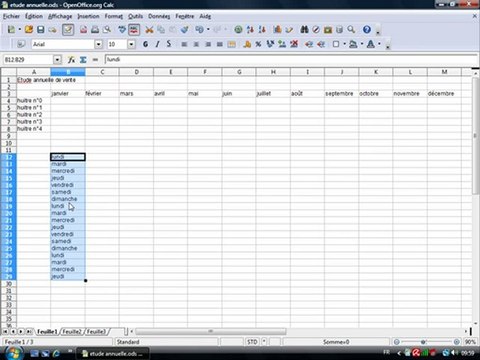Image resolution: width=480 pixels, height=360 pixels.
Task: Click the Sum sigma button
Action: pos(83,60)
